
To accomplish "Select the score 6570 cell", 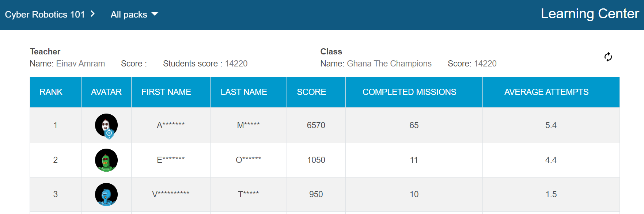I will 316,125.
